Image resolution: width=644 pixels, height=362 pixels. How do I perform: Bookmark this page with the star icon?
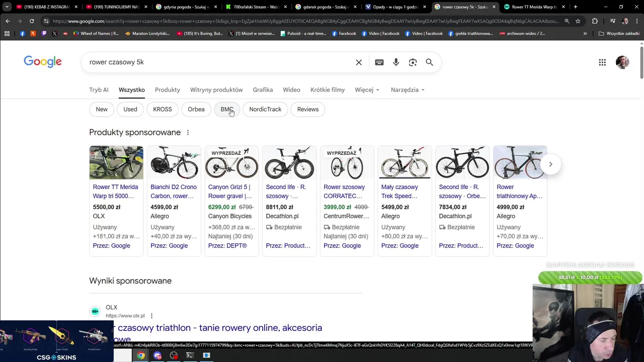pyautogui.click(x=578, y=21)
